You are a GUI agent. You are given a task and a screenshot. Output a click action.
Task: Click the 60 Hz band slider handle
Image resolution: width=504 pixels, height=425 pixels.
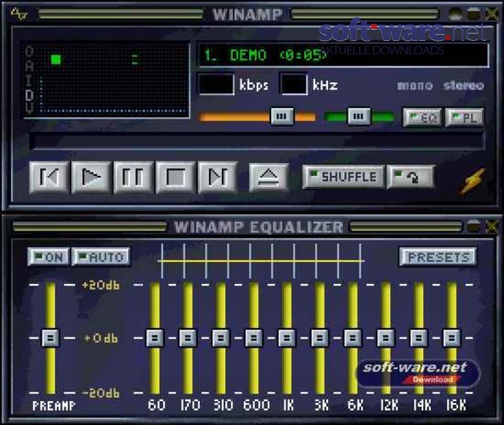pyautogui.click(x=155, y=337)
